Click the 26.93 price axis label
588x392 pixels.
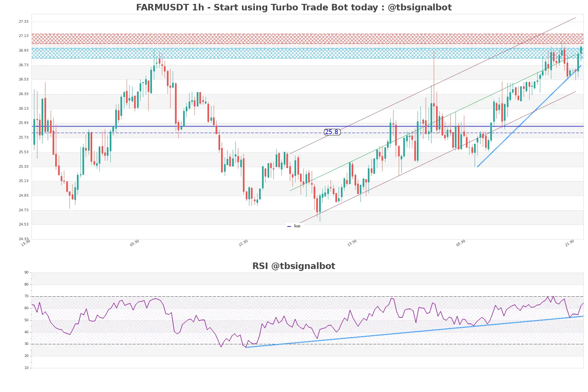tap(23, 51)
